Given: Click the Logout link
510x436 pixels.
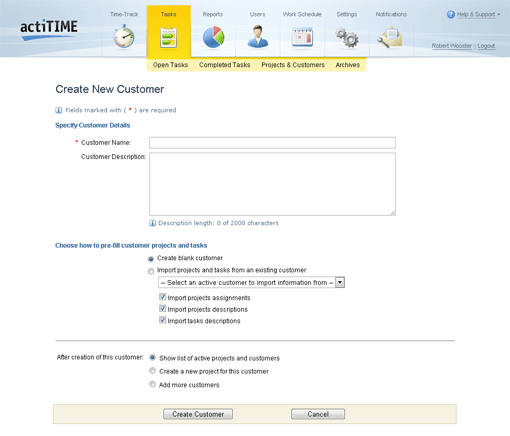Looking at the screenshot, I should [486, 46].
